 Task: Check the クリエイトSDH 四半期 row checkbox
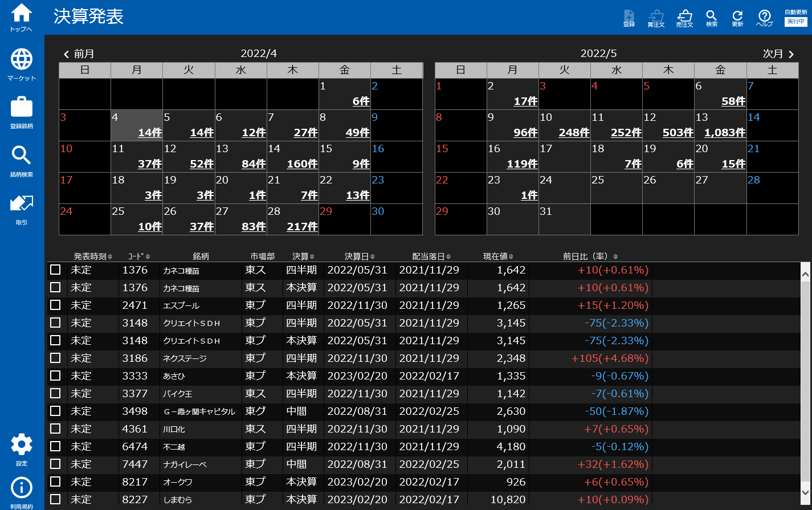[x=55, y=323]
